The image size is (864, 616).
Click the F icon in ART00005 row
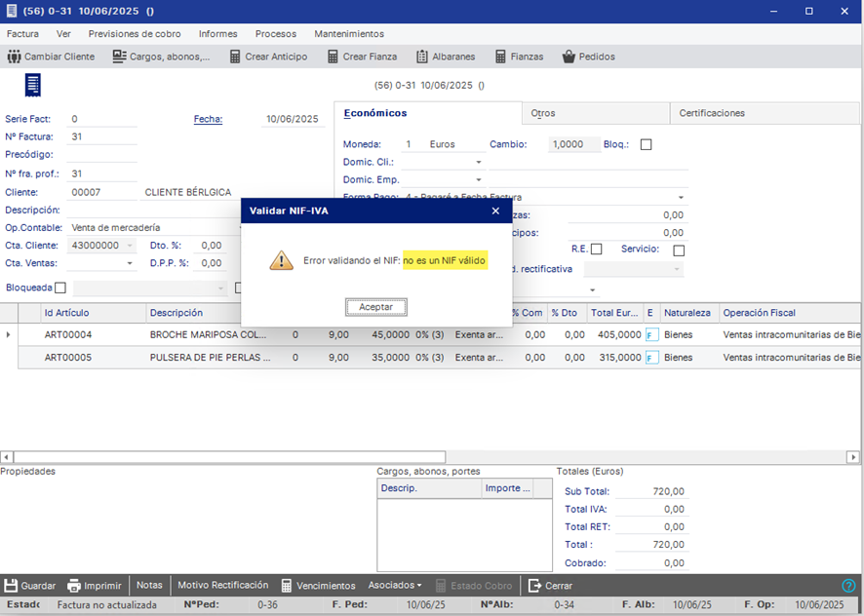(651, 358)
